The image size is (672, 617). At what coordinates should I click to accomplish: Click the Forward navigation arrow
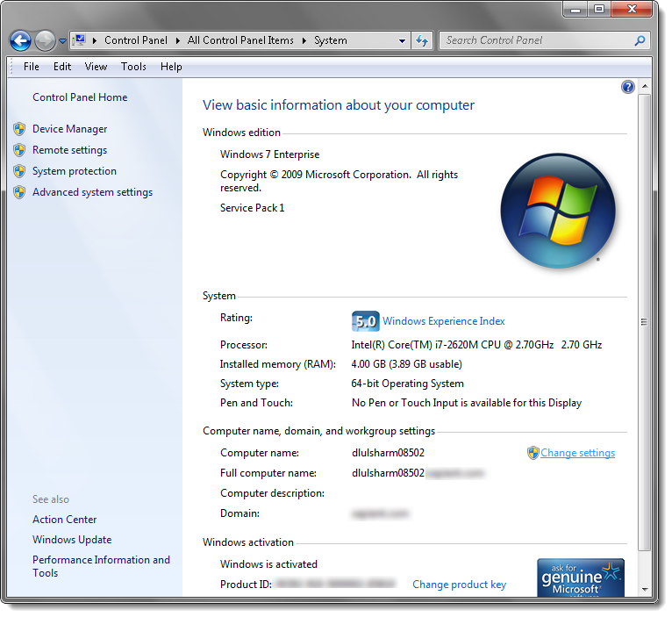(x=45, y=41)
